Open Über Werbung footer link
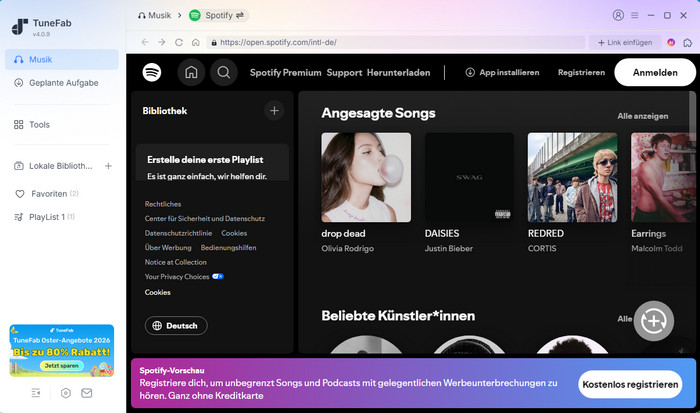Screen dimensions: 700x413 point(168,247)
